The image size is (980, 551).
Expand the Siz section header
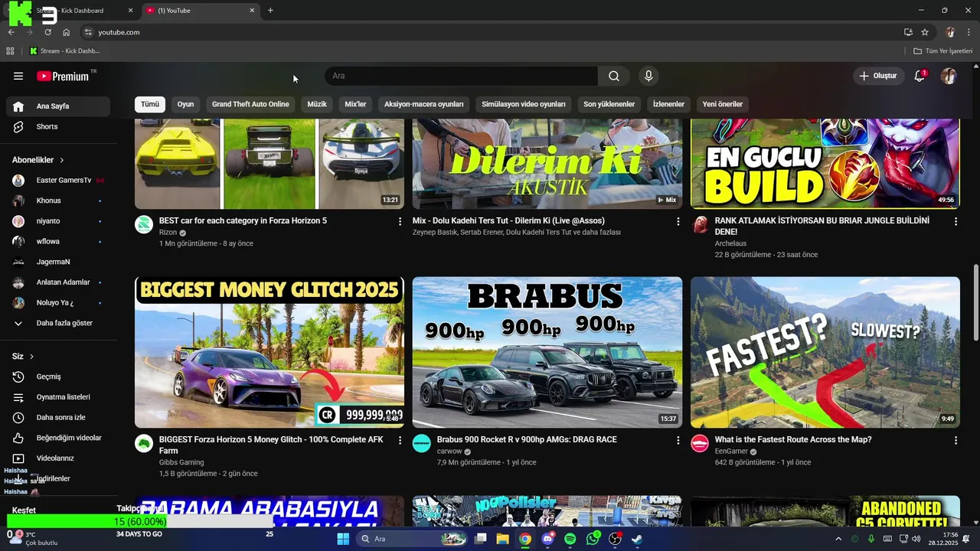click(23, 357)
